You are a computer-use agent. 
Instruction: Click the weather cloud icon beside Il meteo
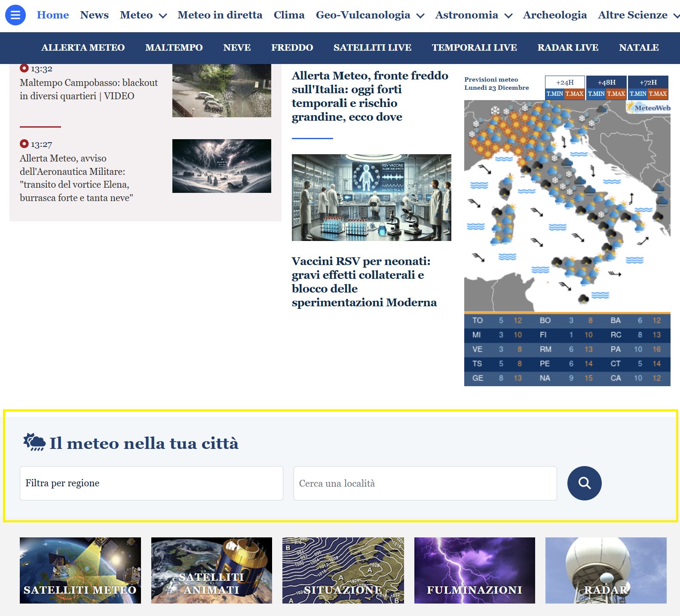[34, 442]
